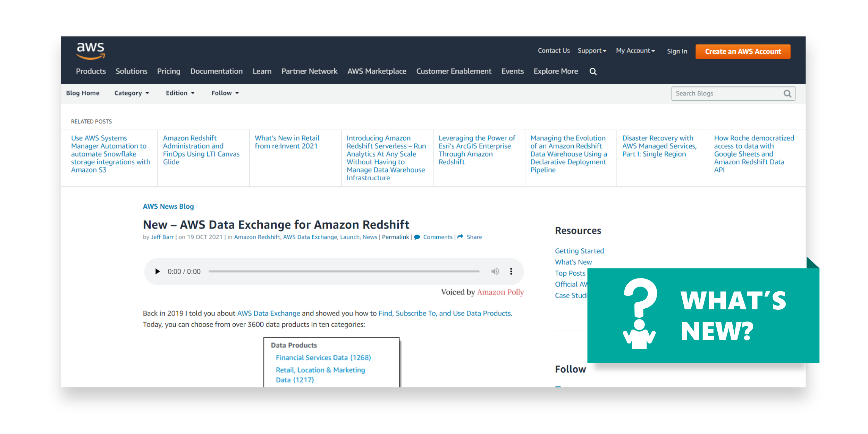Open the Events menu
Screen dimensions: 868x434
pos(513,71)
